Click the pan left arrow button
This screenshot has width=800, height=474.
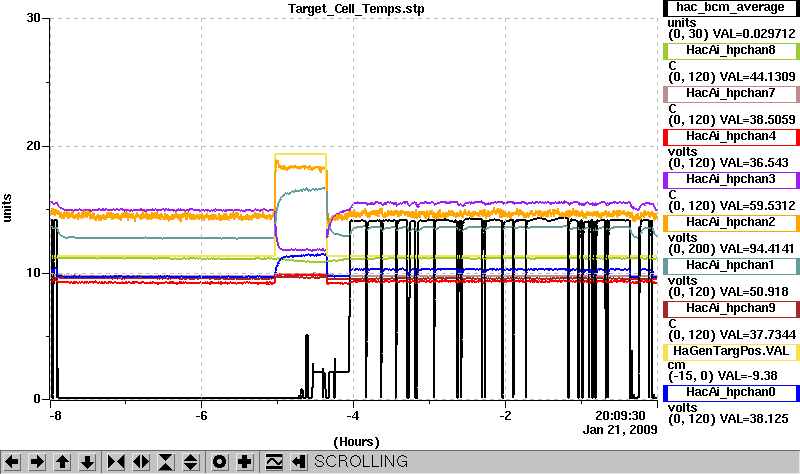click(x=12, y=462)
